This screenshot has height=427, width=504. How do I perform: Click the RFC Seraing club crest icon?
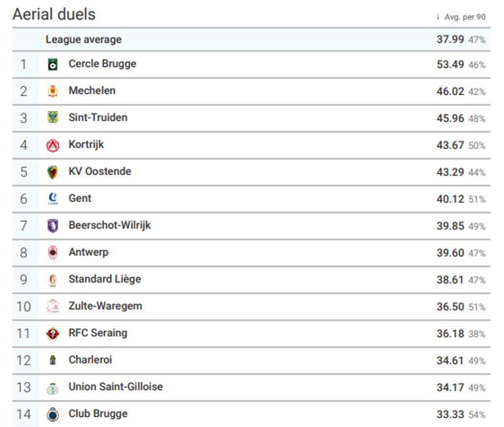coord(53,333)
